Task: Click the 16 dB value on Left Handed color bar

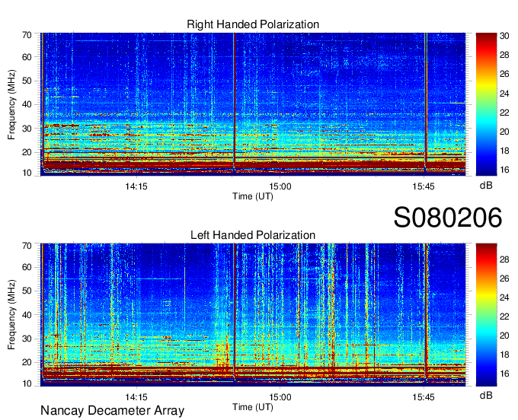Action: [x=505, y=374]
